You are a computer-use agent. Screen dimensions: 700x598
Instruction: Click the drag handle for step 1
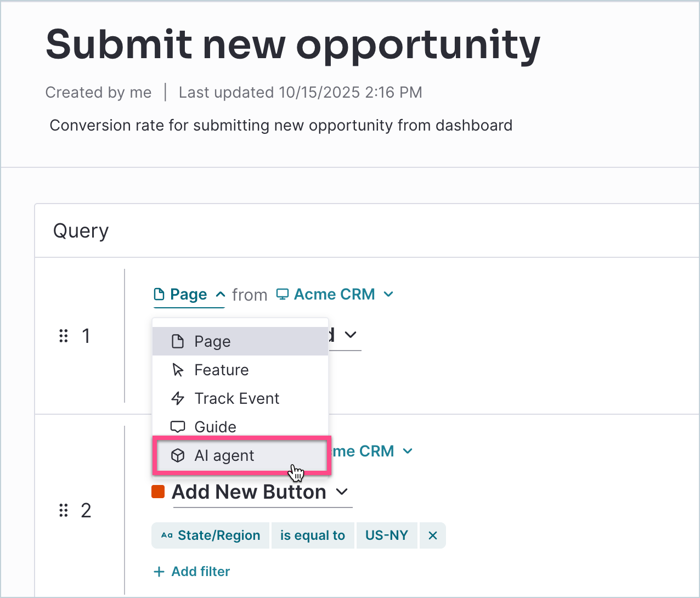pos(64,336)
